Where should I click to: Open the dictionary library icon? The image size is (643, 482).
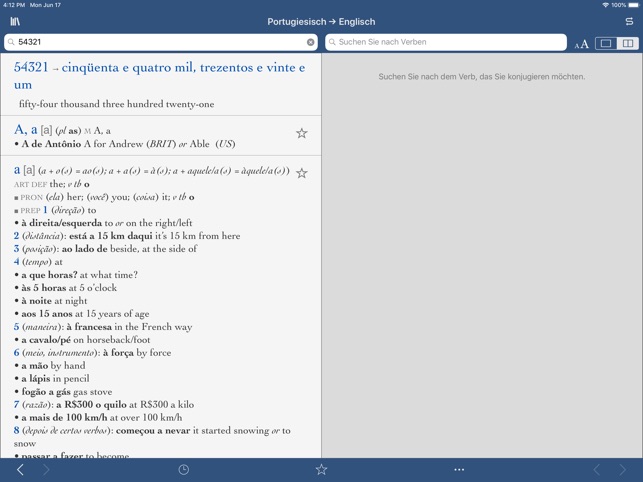pyautogui.click(x=15, y=21)
